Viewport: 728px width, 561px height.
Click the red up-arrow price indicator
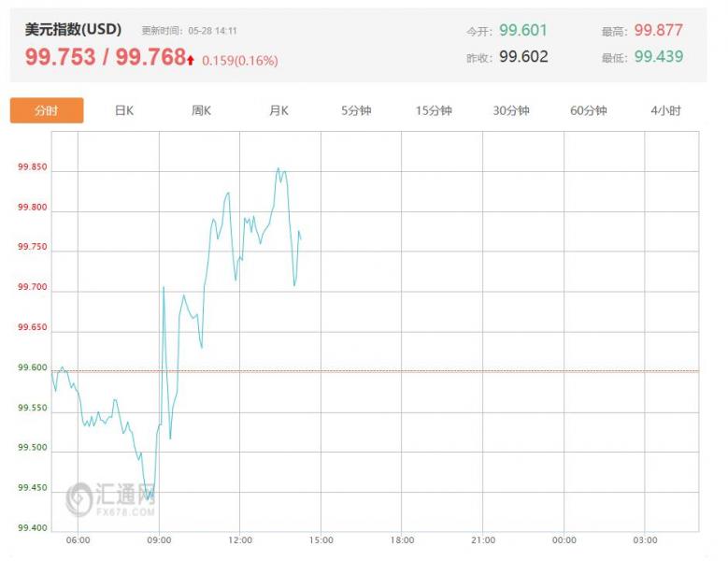[191, 60]
